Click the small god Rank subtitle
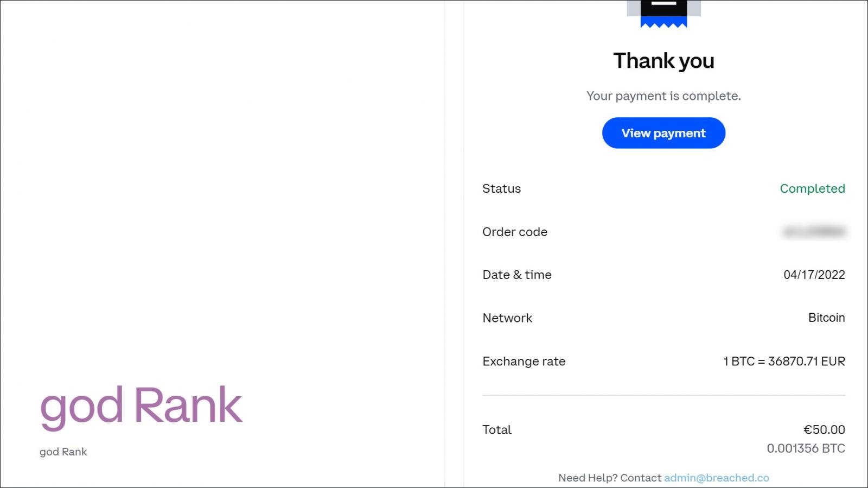 pos(63,452)
